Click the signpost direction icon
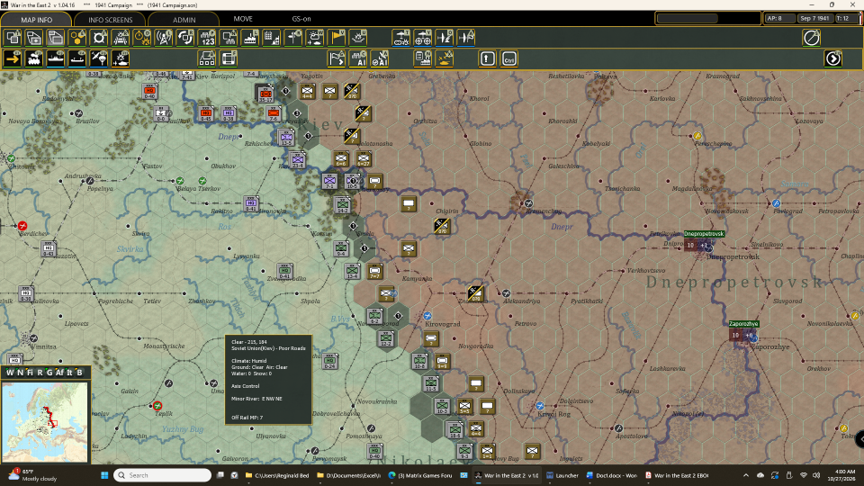The image size is (864, 486). tap(293, 38)
